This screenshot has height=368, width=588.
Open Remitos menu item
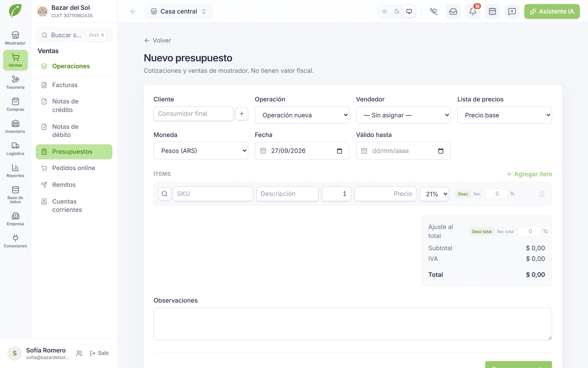(74, 185)
